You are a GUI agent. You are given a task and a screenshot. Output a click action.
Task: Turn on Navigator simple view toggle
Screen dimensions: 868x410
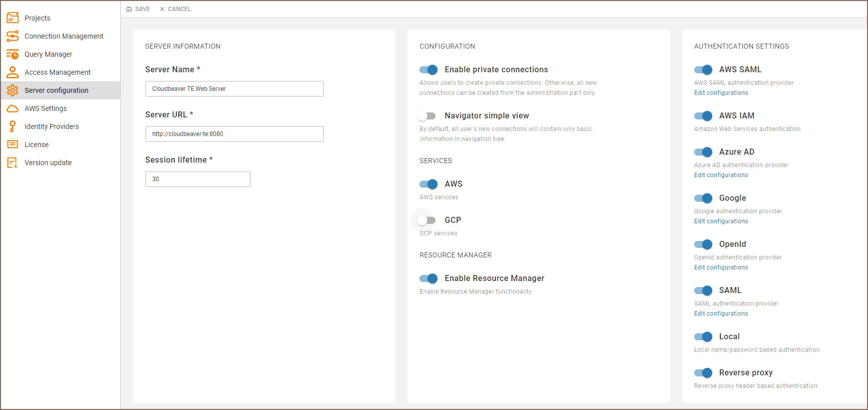[427, 116]
